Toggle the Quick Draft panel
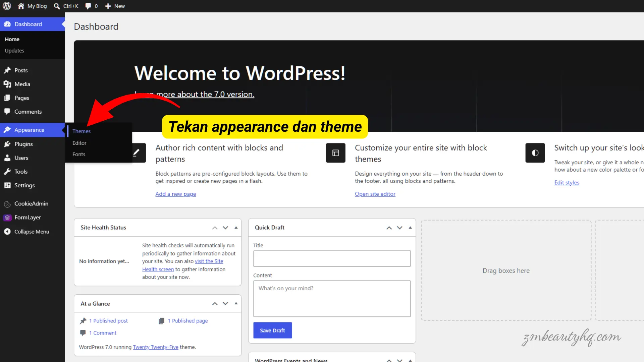The image size is (644, 362). pos(410,228)
